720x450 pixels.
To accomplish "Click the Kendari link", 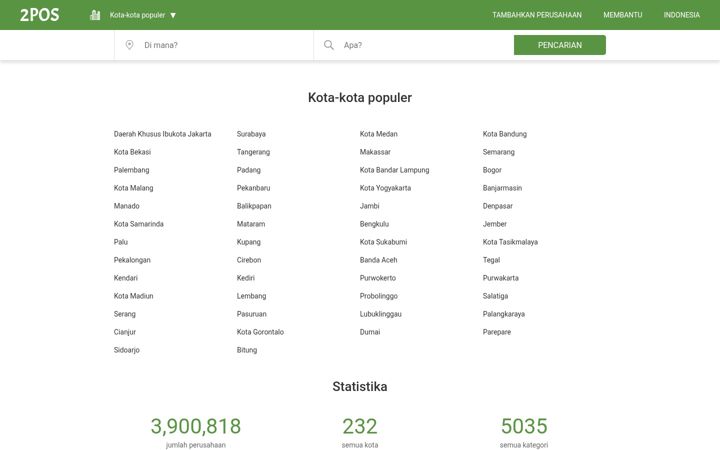I will [x=126, y=278].
